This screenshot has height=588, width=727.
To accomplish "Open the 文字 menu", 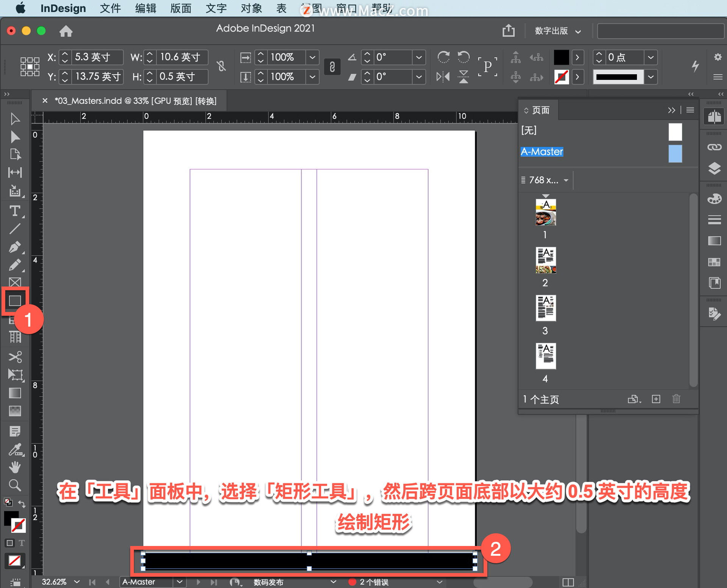I will click(216, 8).
